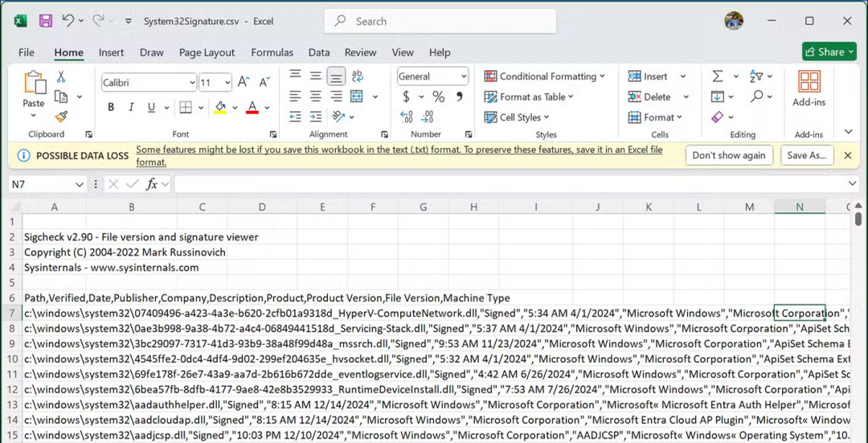Apply Comma Style format
The image size is (868, 443).
coord(459,97)
